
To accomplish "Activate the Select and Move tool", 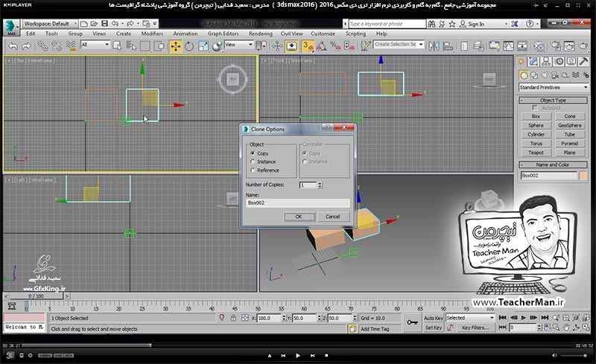I will pos(175,46).
